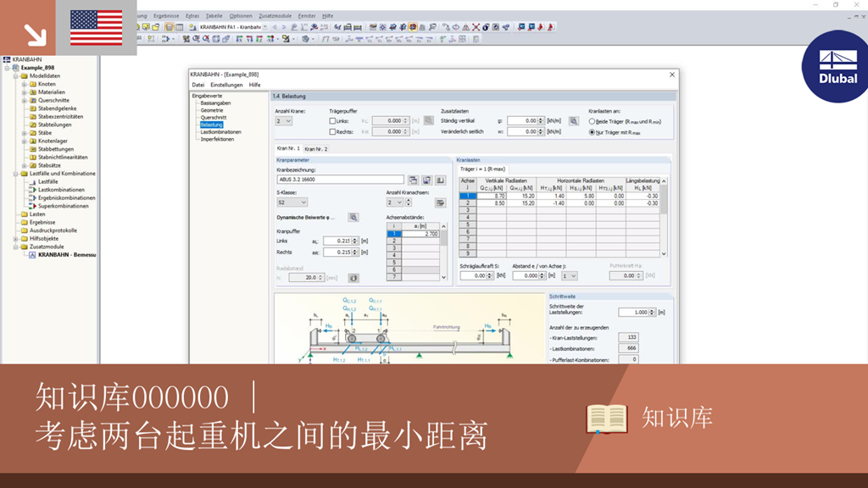Click the Ergebniskombinationen icon in navigator tree
The height and width of the screenshot is (488, 868).
pyautogui.click(x=32, y=197)
